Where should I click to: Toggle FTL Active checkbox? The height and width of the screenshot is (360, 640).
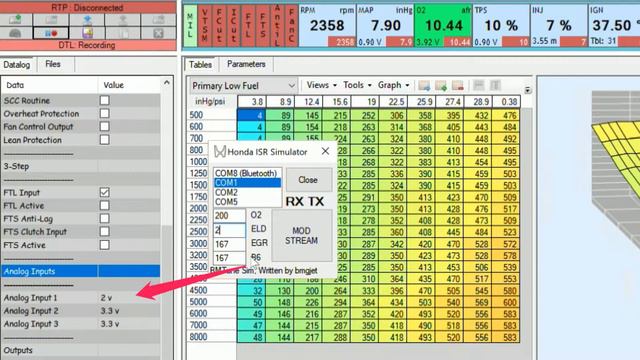(104, 205)
